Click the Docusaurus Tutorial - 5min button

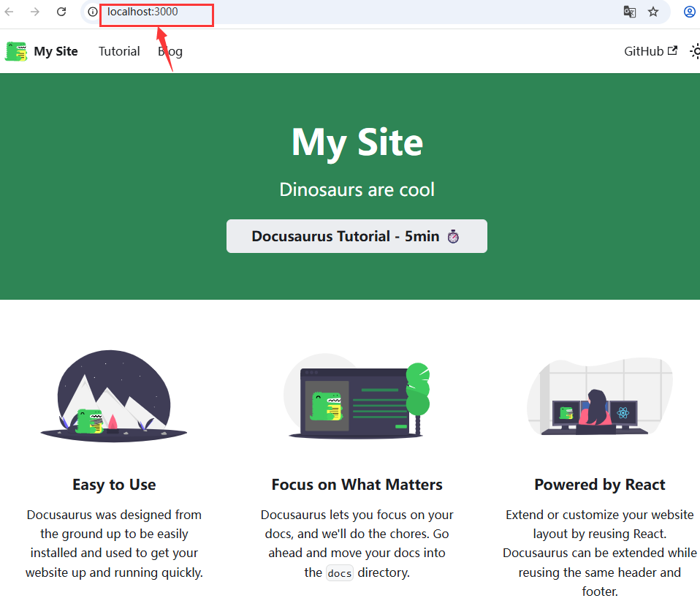pos(357,236)
